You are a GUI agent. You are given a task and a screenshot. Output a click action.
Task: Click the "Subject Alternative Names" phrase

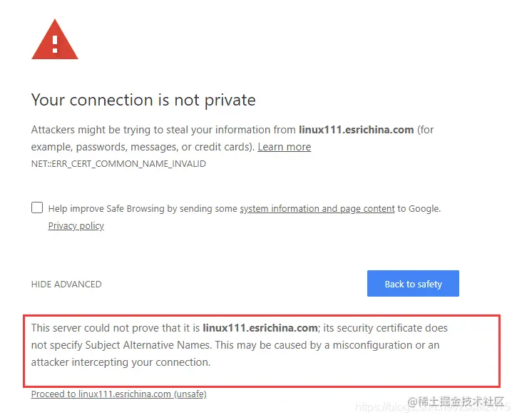(148, 345)
